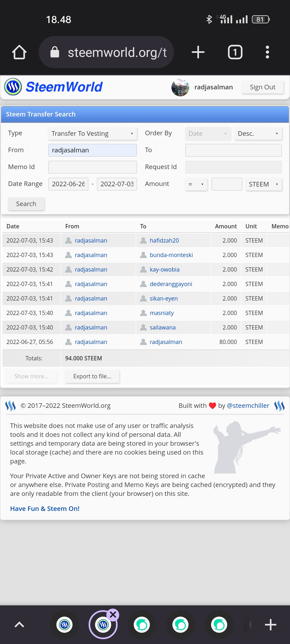Open dederanggayoni account link
290x644 pixels.
[171, 284]
